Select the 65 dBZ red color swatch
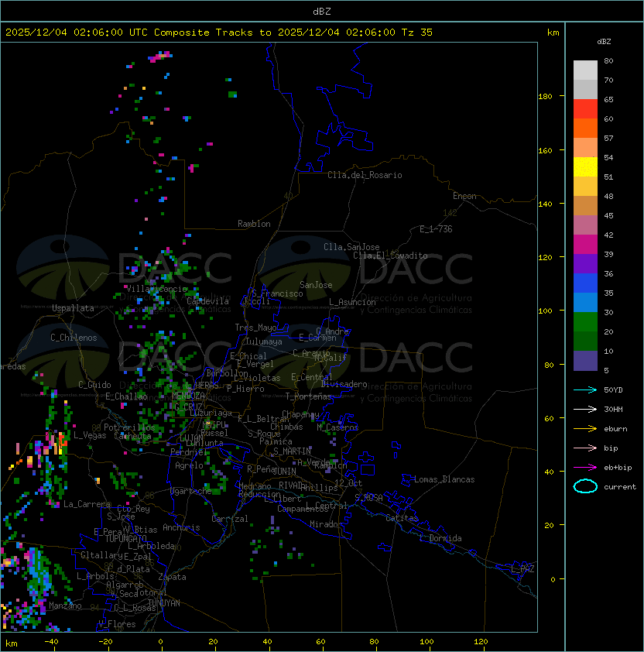 click(x=585, y=108)
